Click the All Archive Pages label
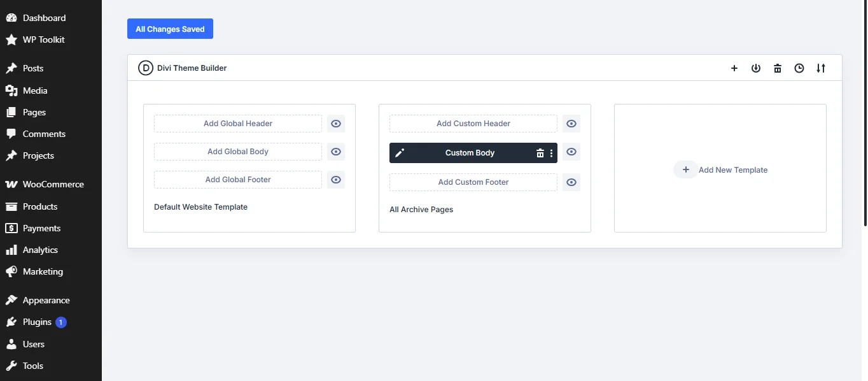868x381 pixels. pos(421,210)
